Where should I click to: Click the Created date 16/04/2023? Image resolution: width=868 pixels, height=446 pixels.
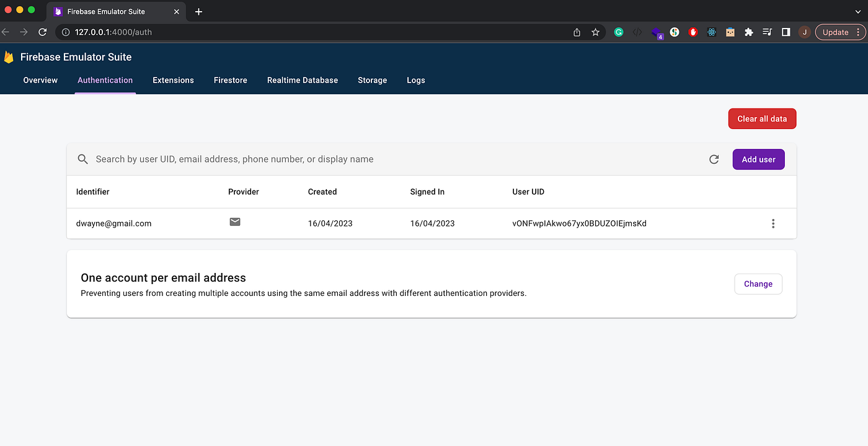(330, 223)
